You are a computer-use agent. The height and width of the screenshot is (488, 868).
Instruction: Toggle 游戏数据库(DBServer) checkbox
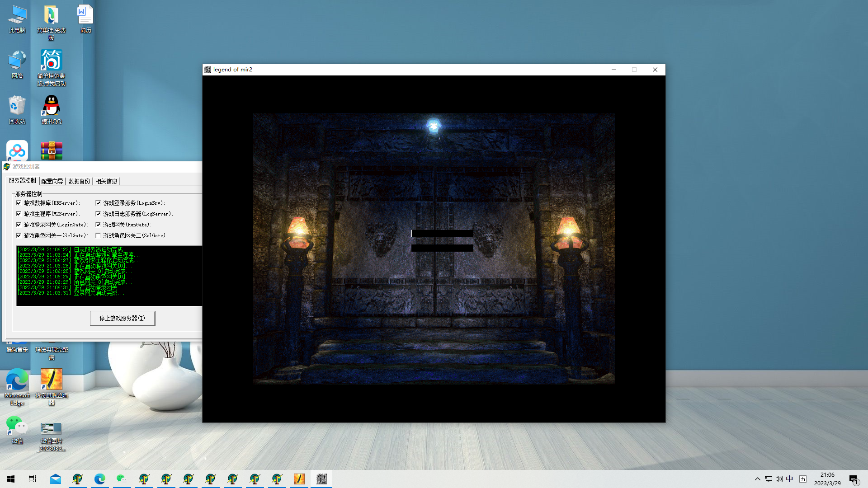coord(19,203)
